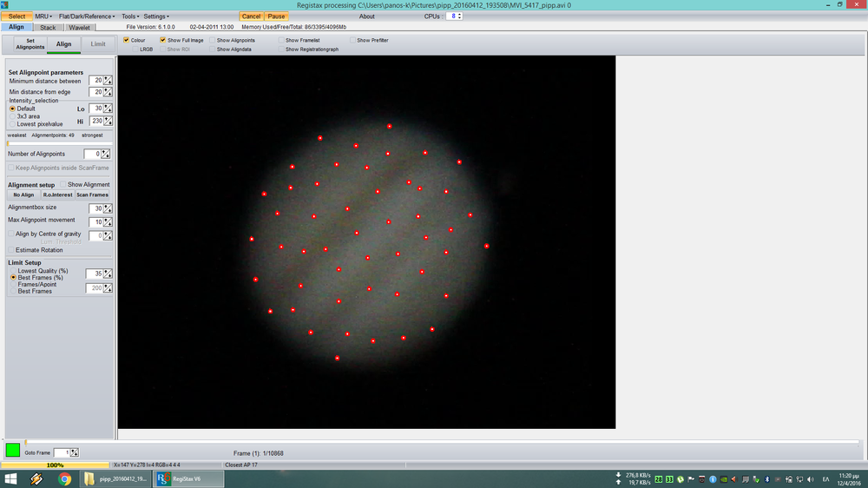Tick the Estimate Rotation checkbox

(12, 250)
